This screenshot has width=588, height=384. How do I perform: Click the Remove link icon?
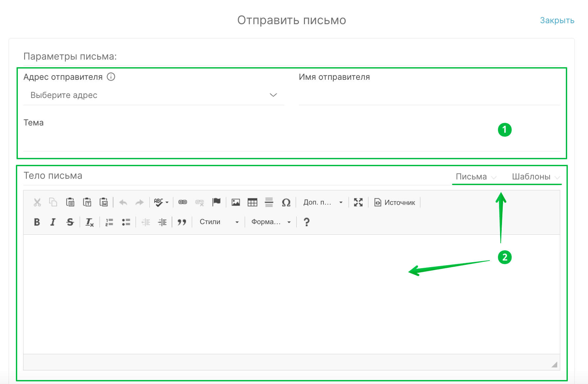199,202
